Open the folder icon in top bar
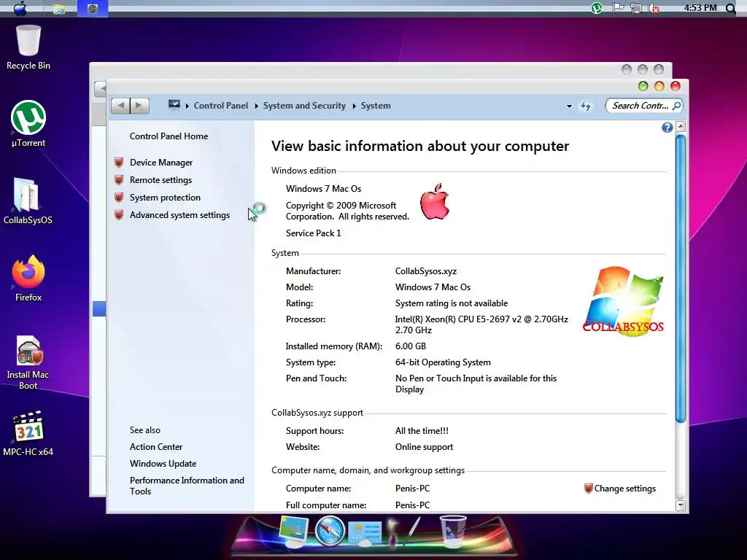Viewport: 747px width, 560px height. click(59, 9)
